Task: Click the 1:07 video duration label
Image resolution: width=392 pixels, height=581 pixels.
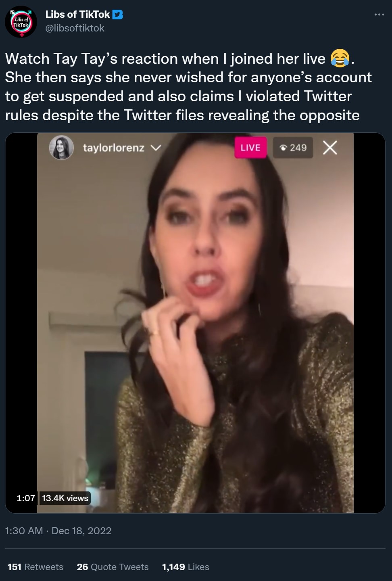Action: coord(26,498)
